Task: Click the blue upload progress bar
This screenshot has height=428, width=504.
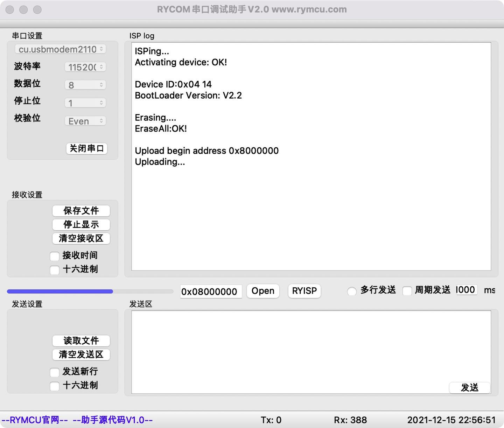Action: click(x=59, y=291)
